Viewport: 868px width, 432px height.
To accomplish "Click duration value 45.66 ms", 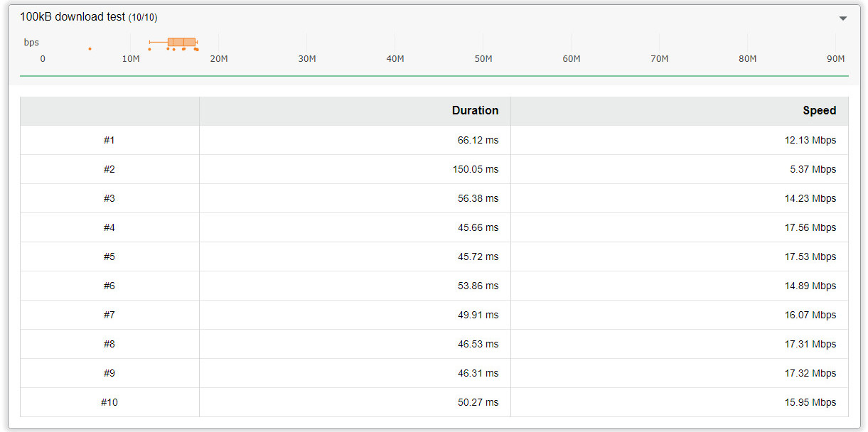I will [478, 227].
